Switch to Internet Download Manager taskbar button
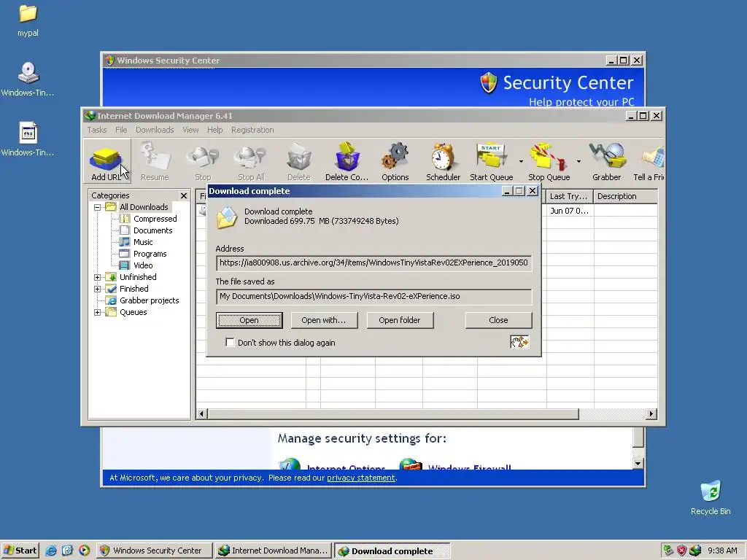 tap(274, 551)
